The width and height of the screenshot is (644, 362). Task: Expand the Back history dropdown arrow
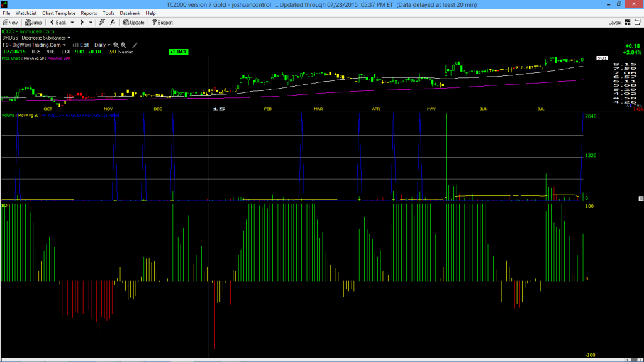72,23
